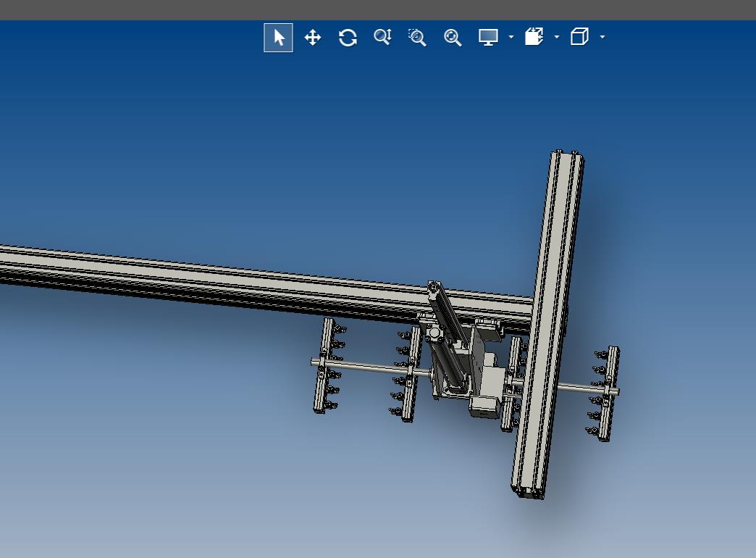
Task: Open the monitor display settings dropdown arrow
Action: click(x=511, y=37)
